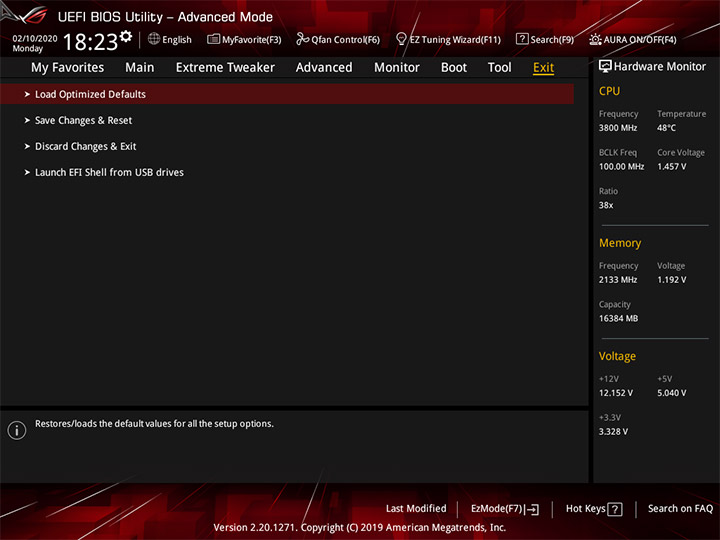Click the Qfan Control fan icon

[x=302, y=39]
